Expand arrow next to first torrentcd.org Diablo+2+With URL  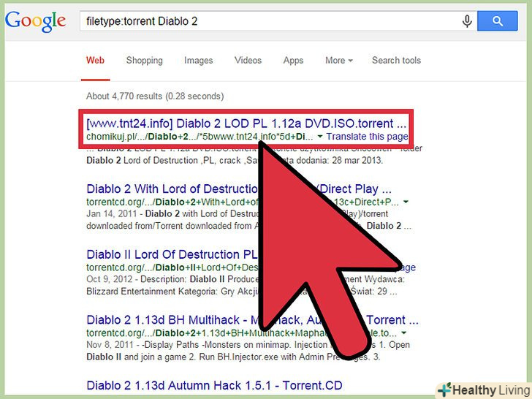point(406,202)
